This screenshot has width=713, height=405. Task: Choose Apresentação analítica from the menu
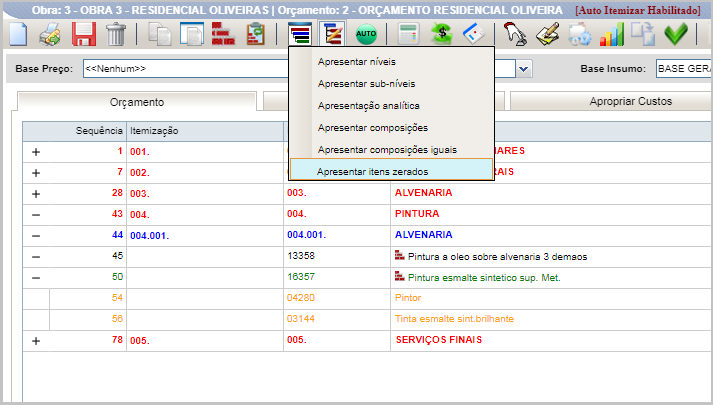click(x=369, y=106)
